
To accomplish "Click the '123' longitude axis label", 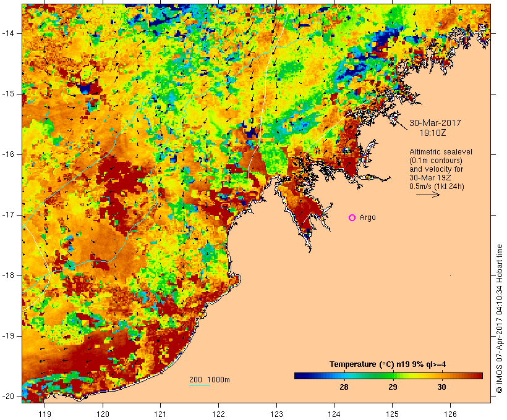I will point(277,414).
